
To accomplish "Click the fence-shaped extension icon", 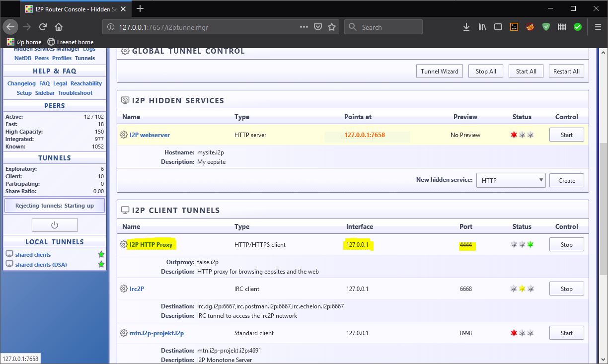I will tap(562, 27).
